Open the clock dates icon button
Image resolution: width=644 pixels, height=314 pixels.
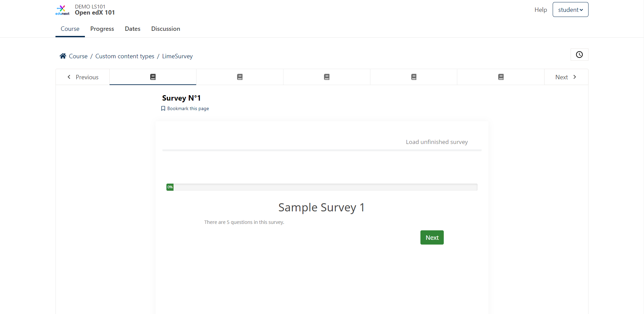[x=579, y=55]
